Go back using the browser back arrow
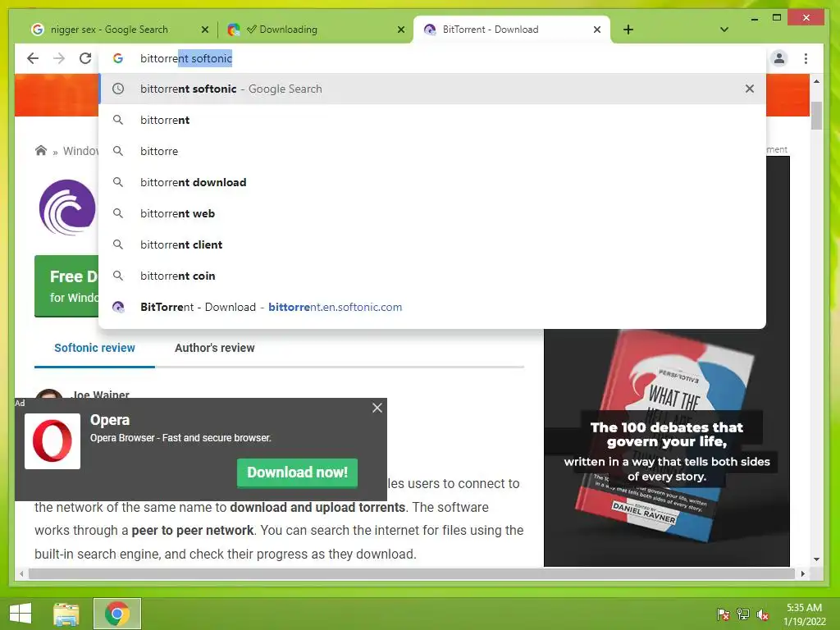Image resolution: width=840 pixels, height=630 pixels. point(33,58)
